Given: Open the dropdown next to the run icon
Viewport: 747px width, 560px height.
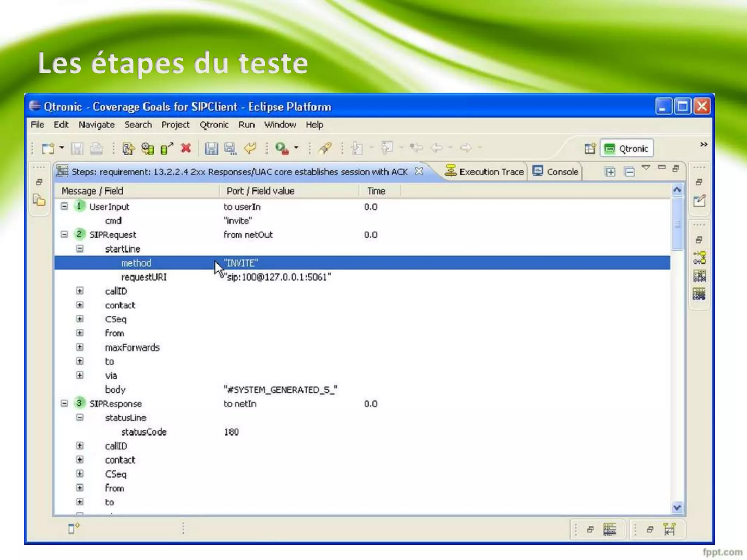Looking at the screenshot, I should [296, 148].
